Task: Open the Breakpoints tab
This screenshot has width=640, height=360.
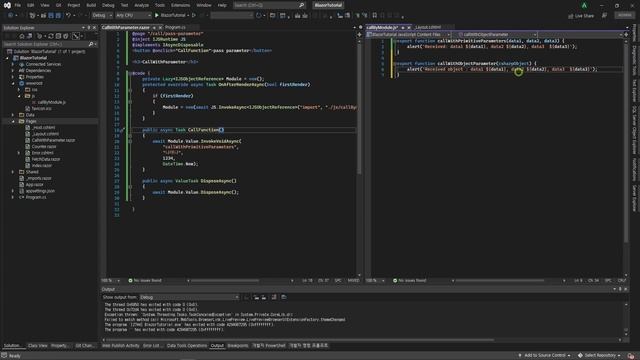Action: pyautogui.click(x=238, y=346)
